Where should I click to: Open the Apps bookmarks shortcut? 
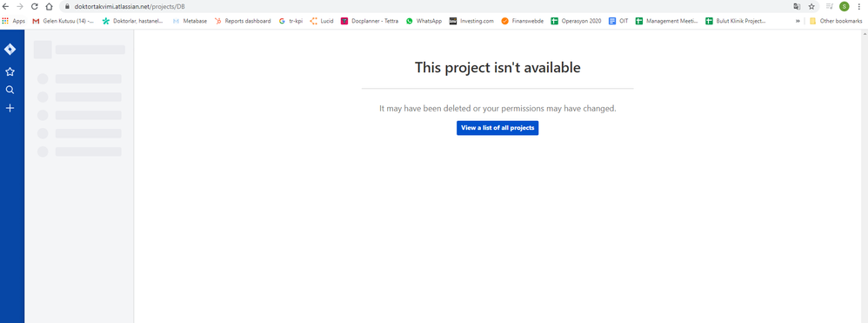pos(14,21)
